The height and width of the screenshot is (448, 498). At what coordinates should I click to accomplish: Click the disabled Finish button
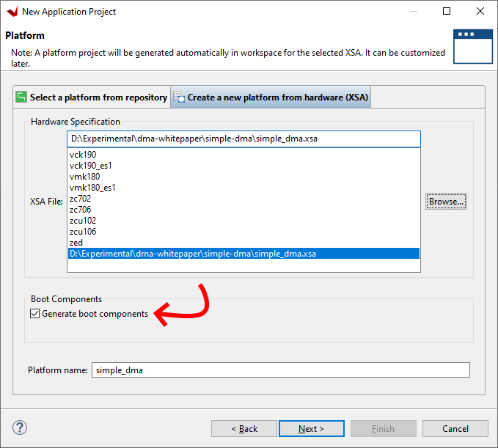pyautogui.click(x=384, y=429)
